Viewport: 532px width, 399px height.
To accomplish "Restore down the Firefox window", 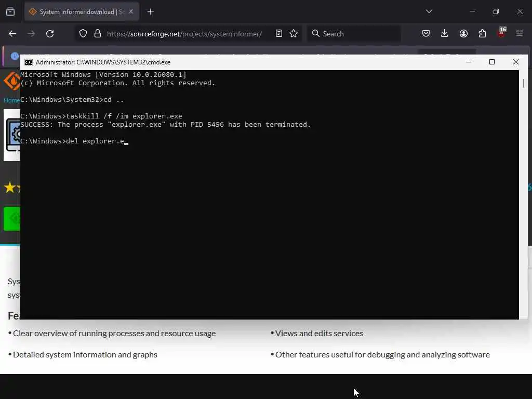I will click(496, 11).
